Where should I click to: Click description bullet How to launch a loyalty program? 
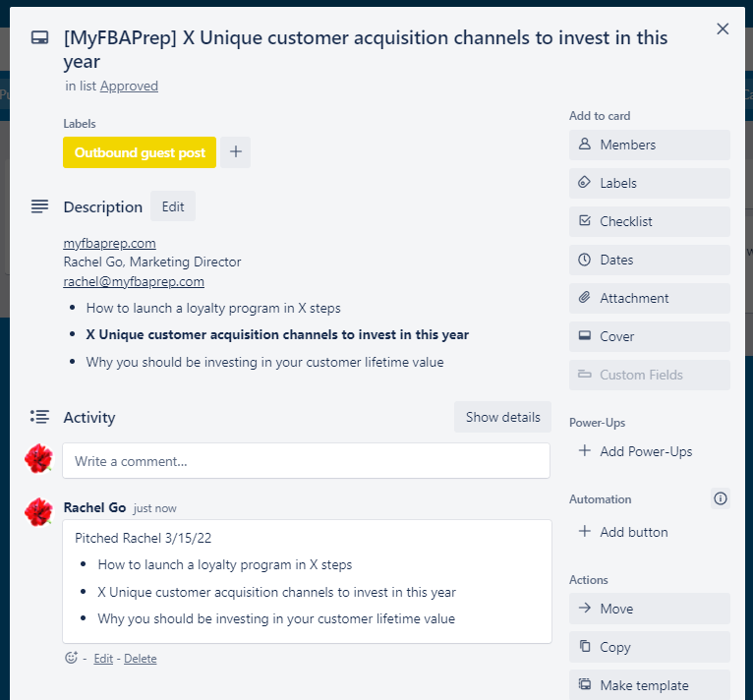click(x=213, y=308)
